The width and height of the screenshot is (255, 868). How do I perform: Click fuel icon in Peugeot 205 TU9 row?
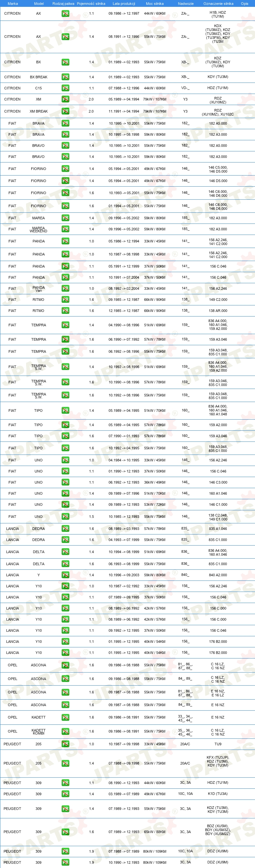point(65,744)
